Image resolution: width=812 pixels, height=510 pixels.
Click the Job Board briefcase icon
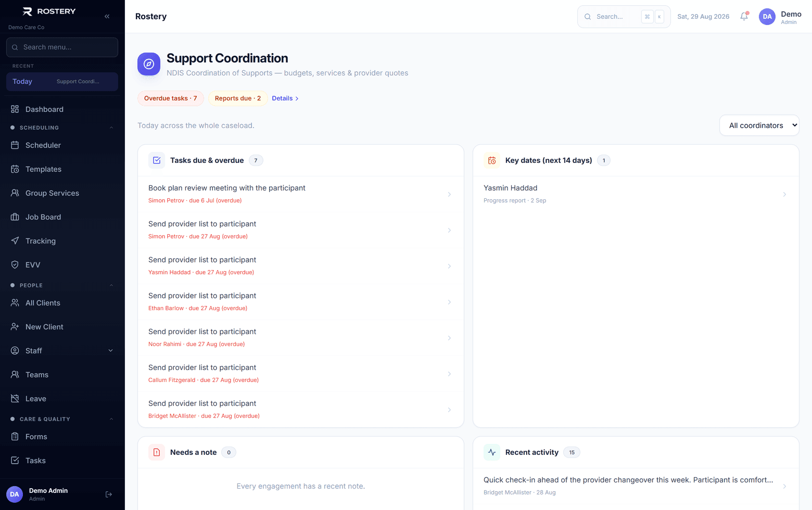click(x=15, y=217)
